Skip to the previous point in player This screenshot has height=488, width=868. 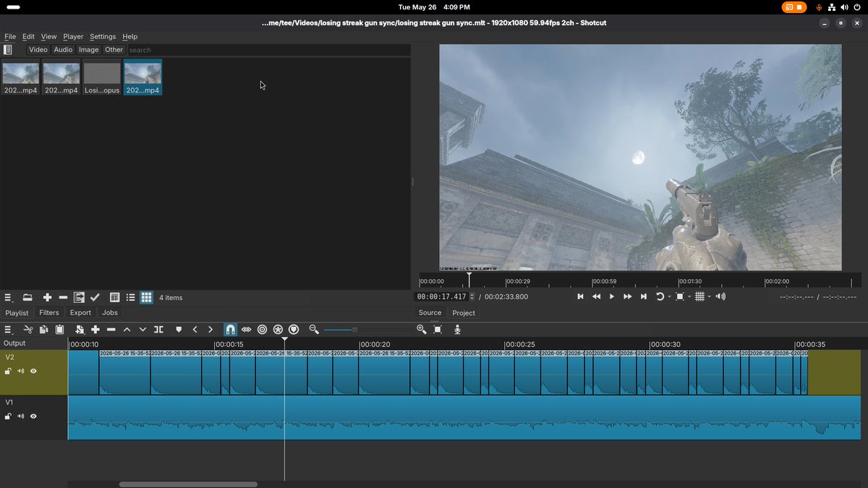(580, 296)
